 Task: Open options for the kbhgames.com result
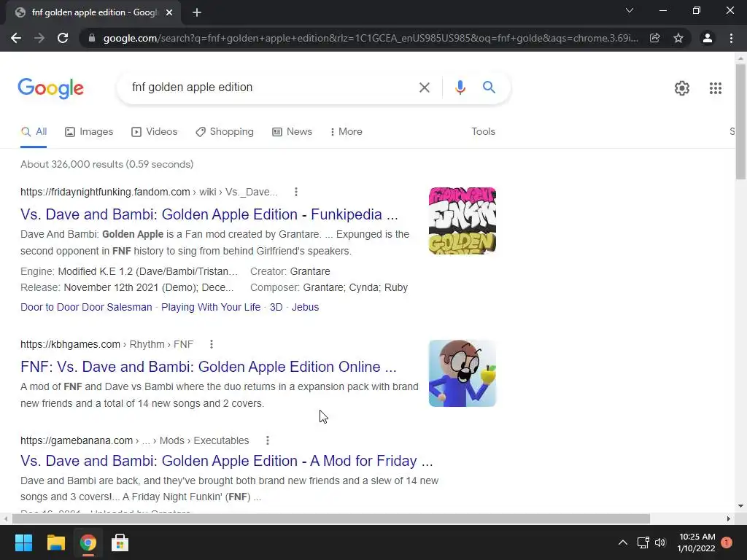pos(212,344)
